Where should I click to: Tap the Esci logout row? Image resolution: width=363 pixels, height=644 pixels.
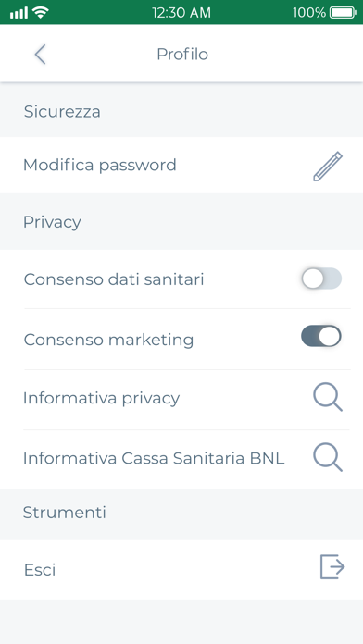click(181, 570)
